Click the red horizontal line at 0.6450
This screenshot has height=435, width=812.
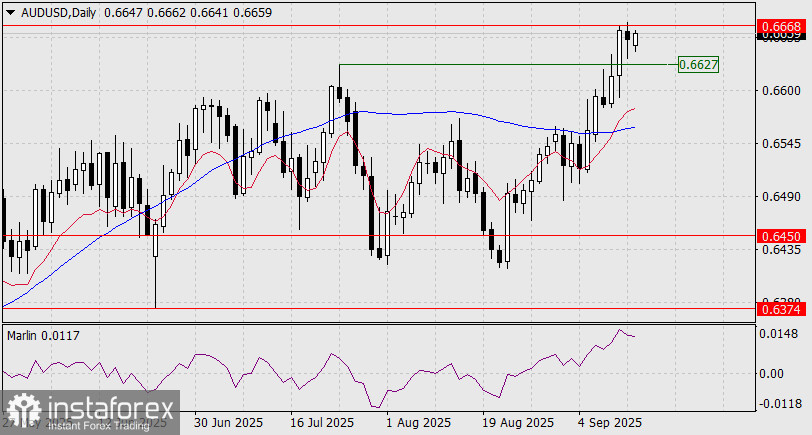378,236
